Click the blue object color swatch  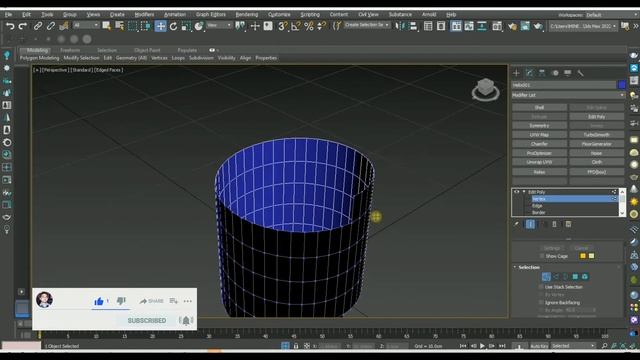click(x=622, y=84)
